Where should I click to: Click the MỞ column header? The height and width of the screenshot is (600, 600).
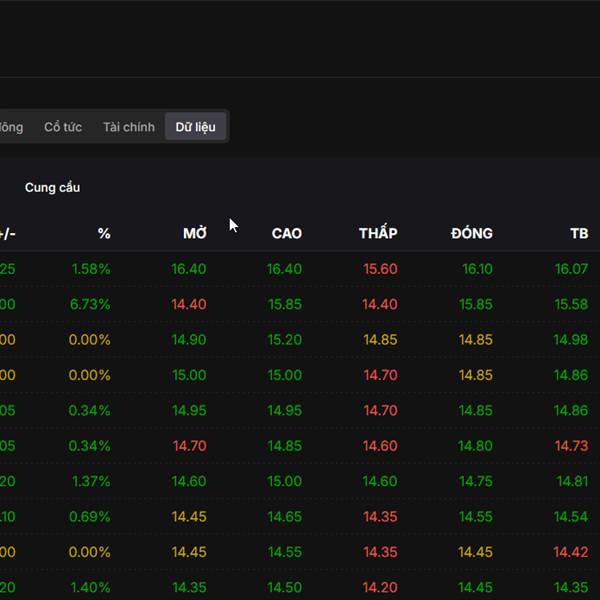195,233
